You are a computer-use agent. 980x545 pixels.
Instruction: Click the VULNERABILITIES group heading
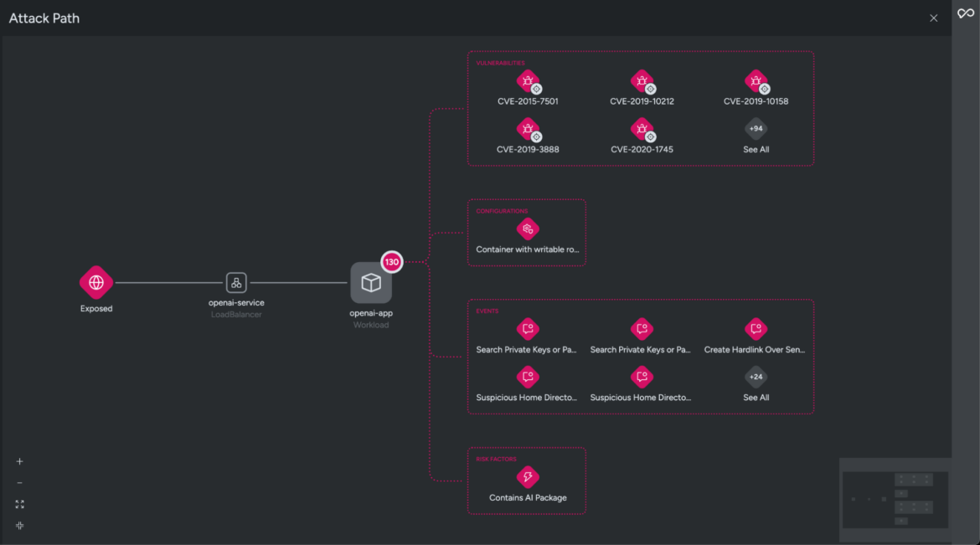[500, 63]
